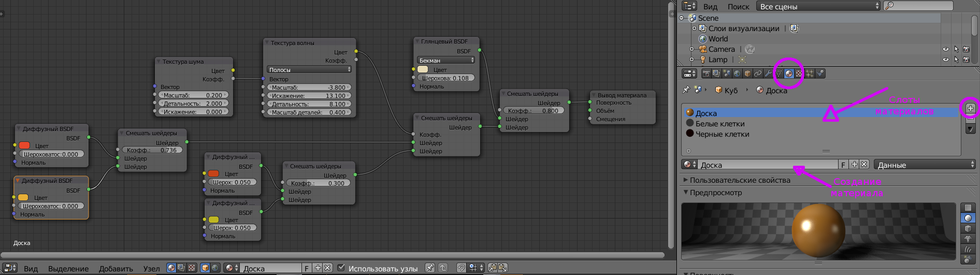The width and height of the screenshot is (980, 275).
Task: Open Полосы wave type dropdown
Action: point(309,69)
